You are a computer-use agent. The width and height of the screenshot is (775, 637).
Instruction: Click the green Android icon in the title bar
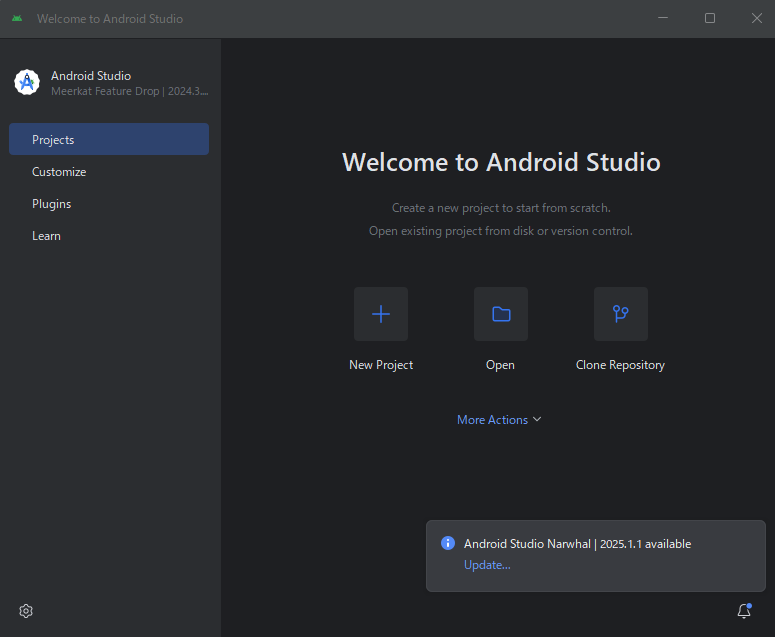(x=17, y=19)
